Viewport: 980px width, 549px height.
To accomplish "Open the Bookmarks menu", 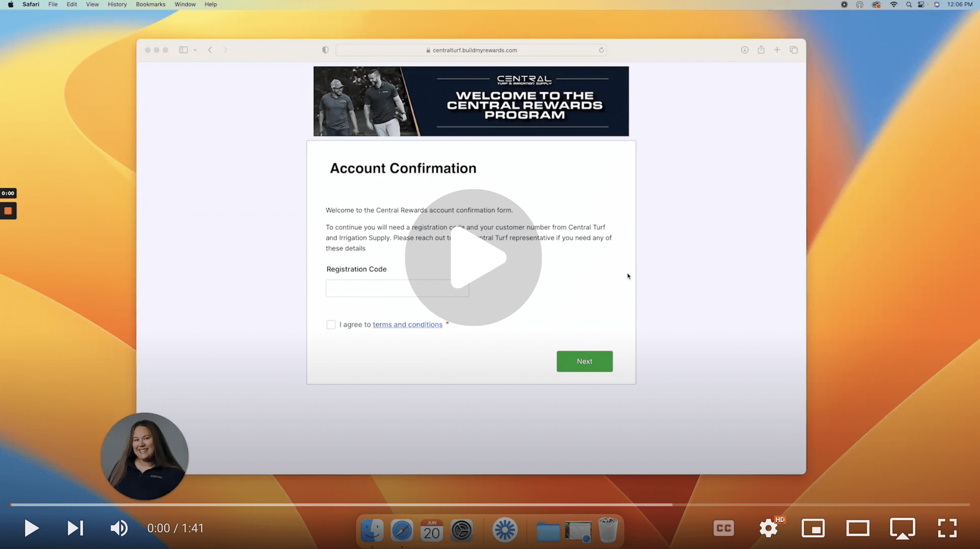I will tap(151, 5).
